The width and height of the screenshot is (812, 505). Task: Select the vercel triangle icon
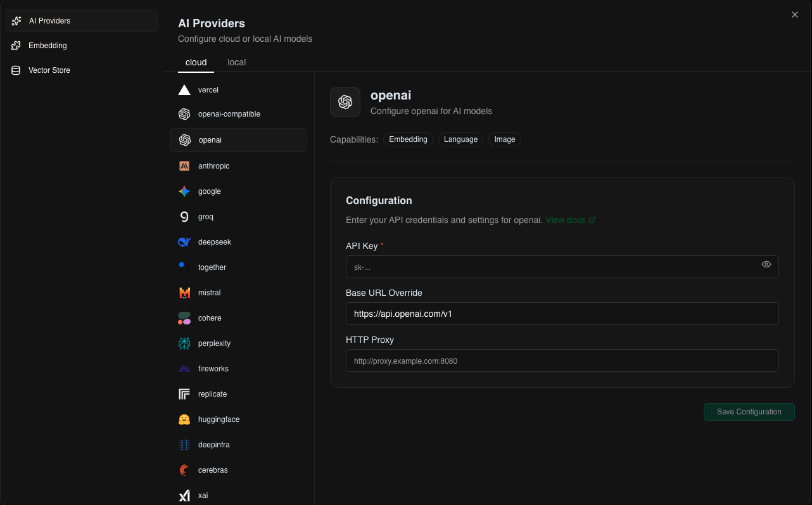click(x=184, y=90)
